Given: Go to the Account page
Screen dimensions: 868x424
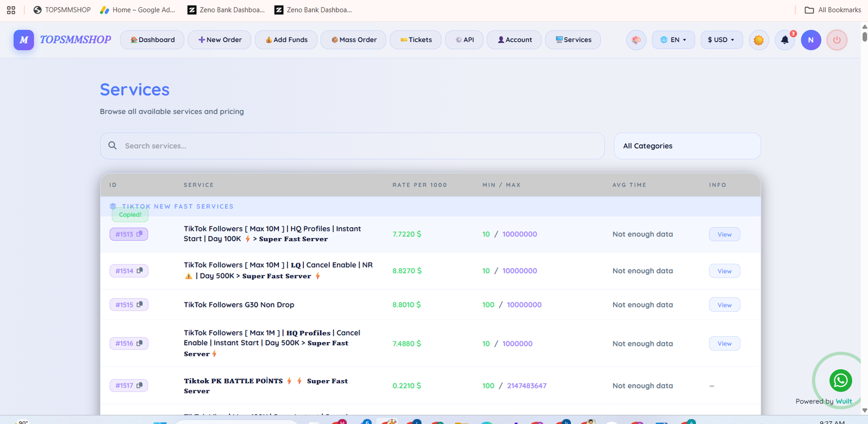Looking at the screenshot, I should [514, 40].
